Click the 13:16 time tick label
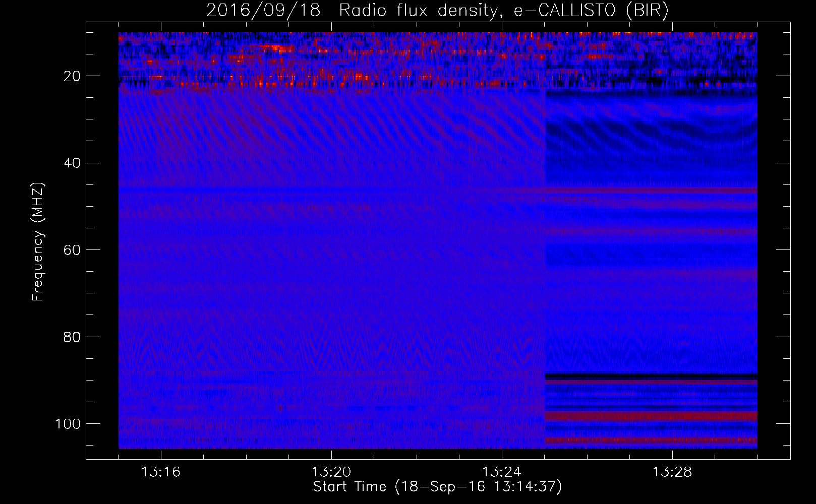 pos(161,472)
